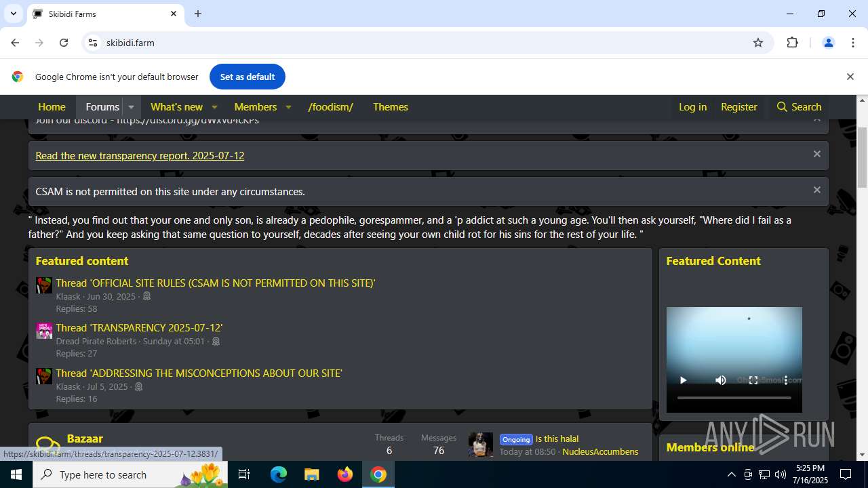
Task: Mute the featured video
Action: pos(721,380)
